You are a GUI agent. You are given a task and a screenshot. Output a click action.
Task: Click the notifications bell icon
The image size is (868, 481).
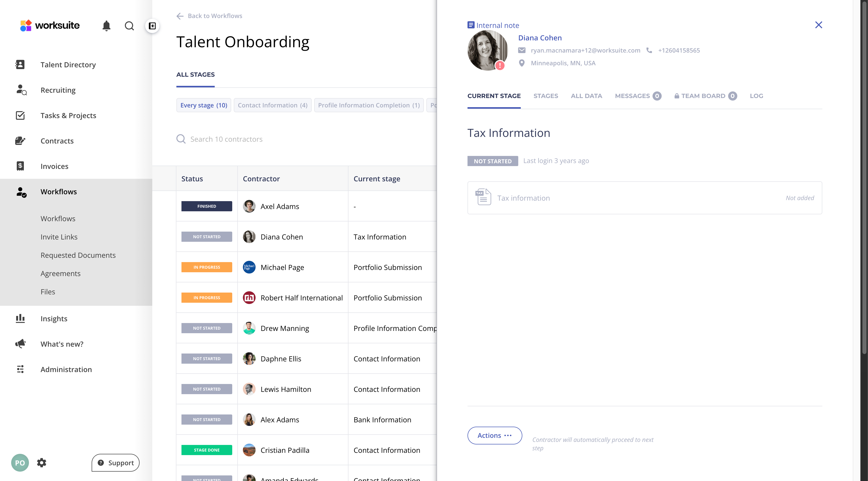click(107, 26)
